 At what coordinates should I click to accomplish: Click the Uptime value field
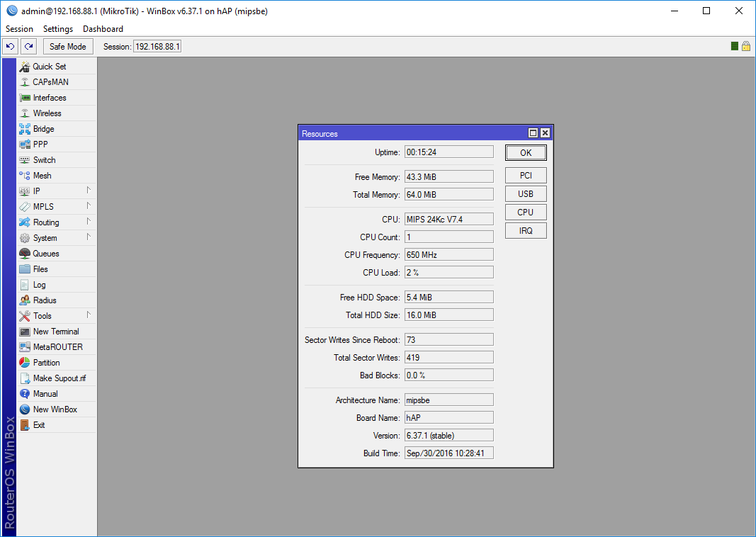click(449, 152)
